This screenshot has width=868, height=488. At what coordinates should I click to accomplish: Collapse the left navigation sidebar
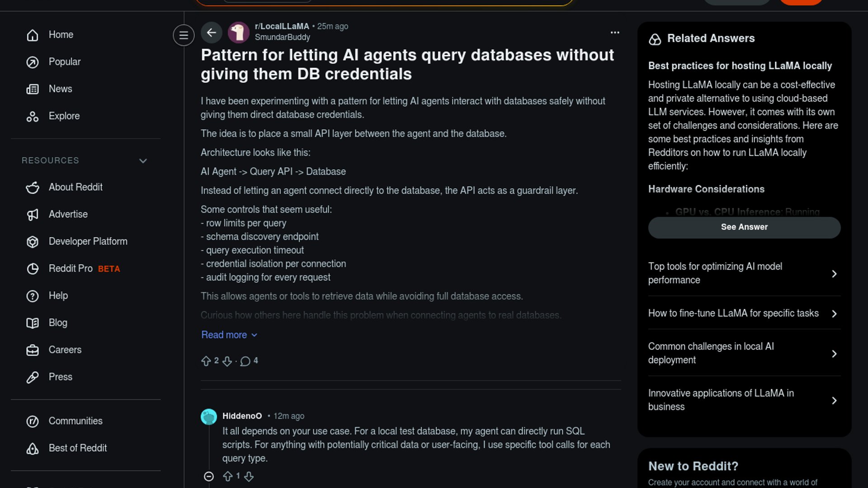click(184, 35)
